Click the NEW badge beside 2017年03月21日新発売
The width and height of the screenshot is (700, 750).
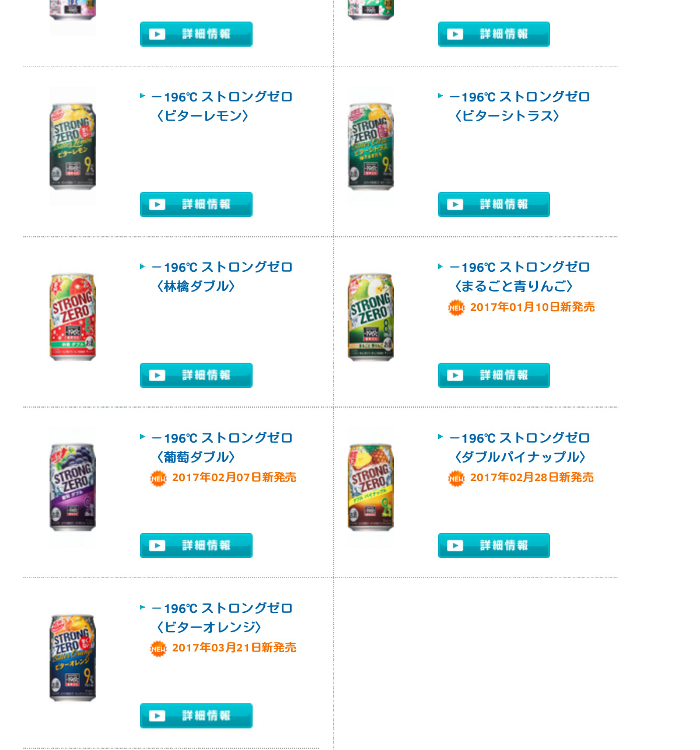158,649
